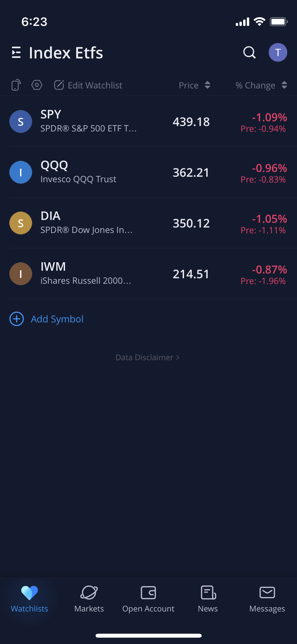Toggle sorting by Price column
Viewport: 297px width, 644px height.
click(195, 85)
